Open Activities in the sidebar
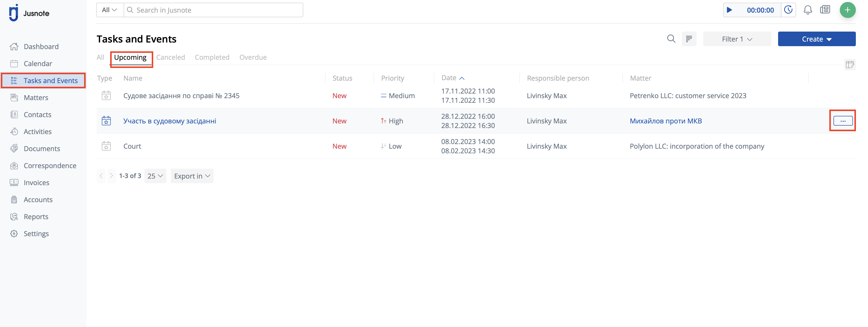This screenshot has height=327, width=868. point(43,131)
